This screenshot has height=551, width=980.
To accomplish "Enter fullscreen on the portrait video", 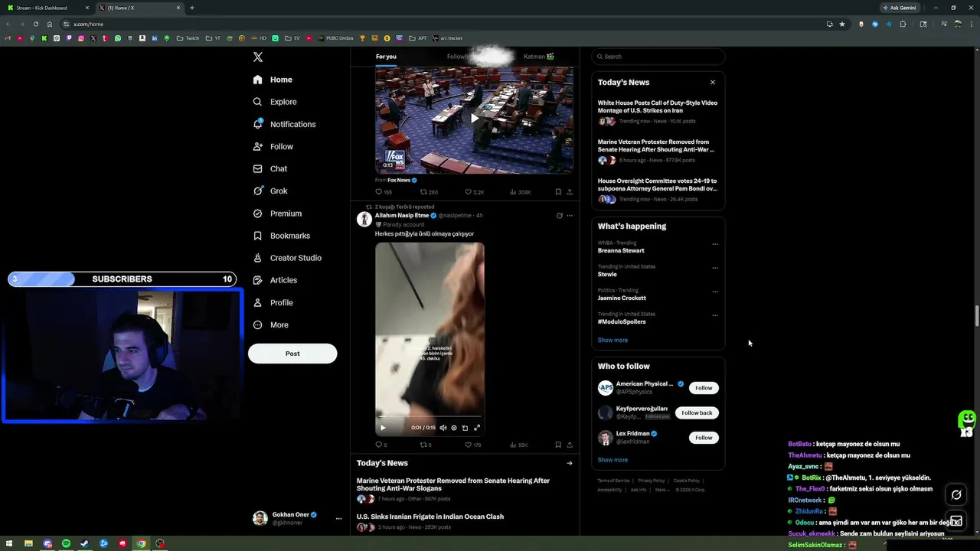I will point(477,428).
